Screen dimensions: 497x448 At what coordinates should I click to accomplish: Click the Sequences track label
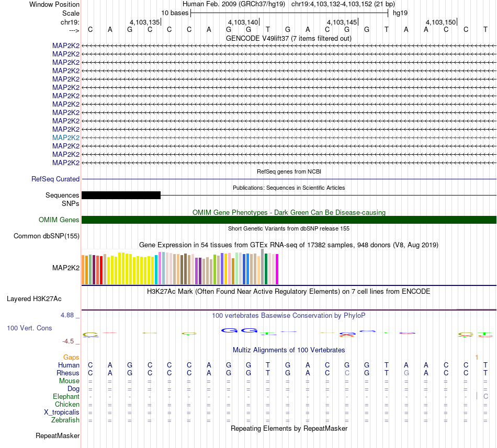62,196
